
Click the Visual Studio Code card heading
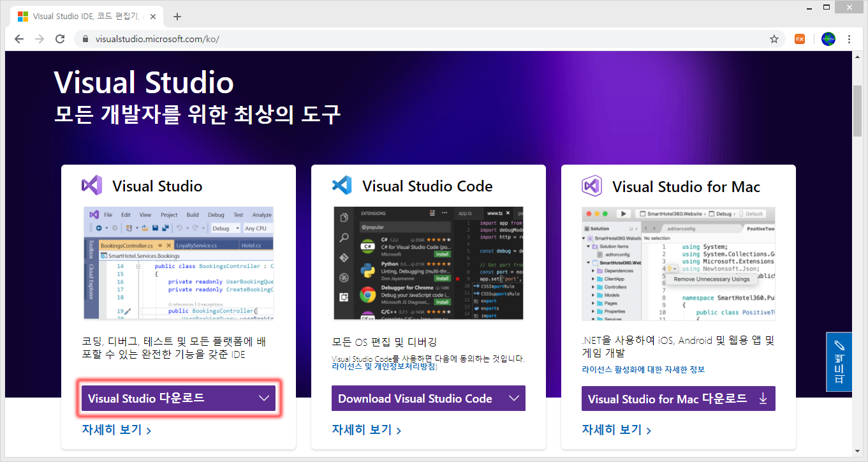[427, 186]
